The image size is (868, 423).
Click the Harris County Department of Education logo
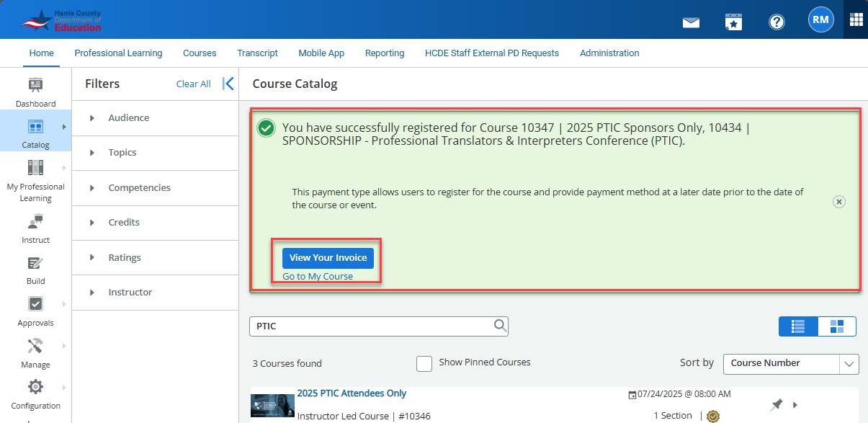click(62, 20)
